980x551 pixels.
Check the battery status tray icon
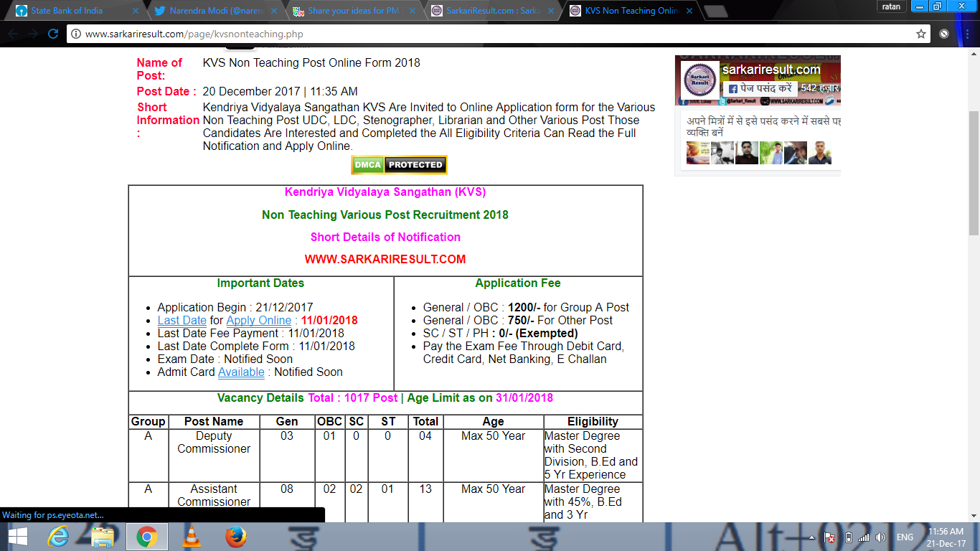(x=849, y=537)
